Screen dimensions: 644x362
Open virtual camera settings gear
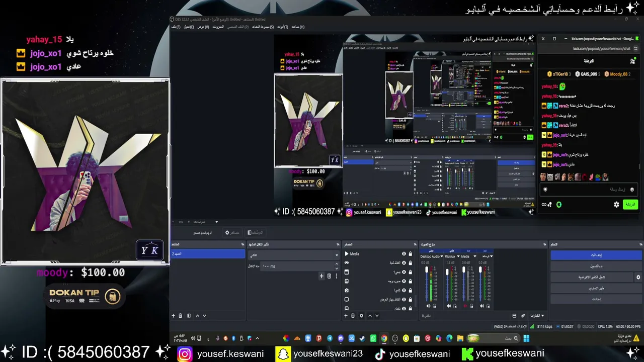tap(638, 277)
